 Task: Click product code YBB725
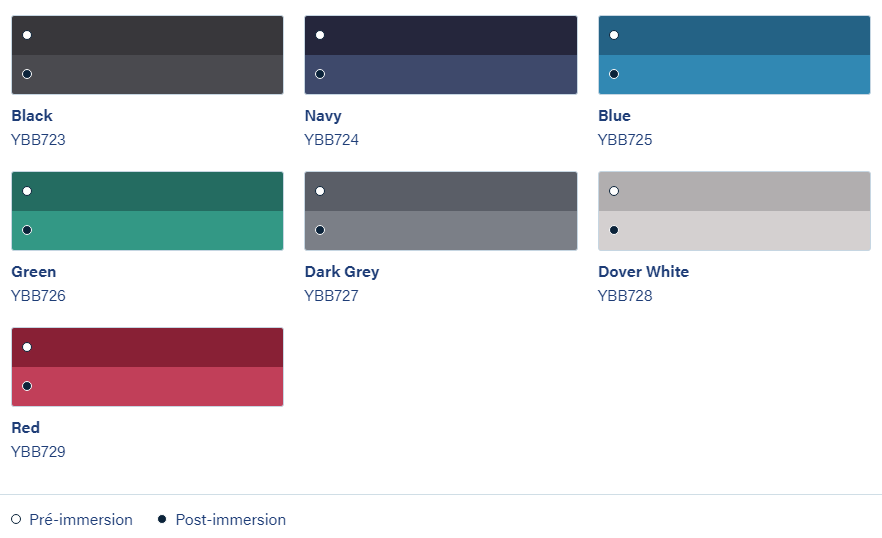(x=625, y=140)
